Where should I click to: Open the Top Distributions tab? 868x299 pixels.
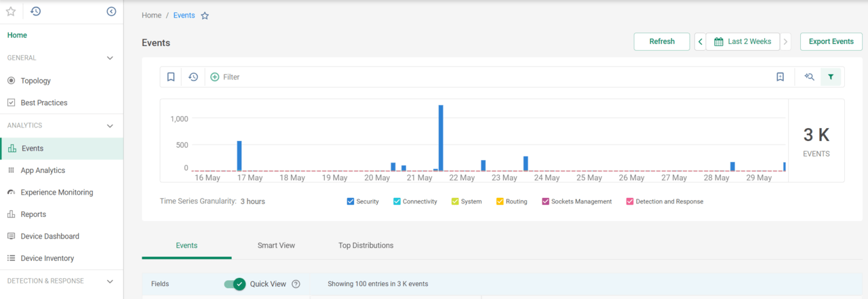366,245
